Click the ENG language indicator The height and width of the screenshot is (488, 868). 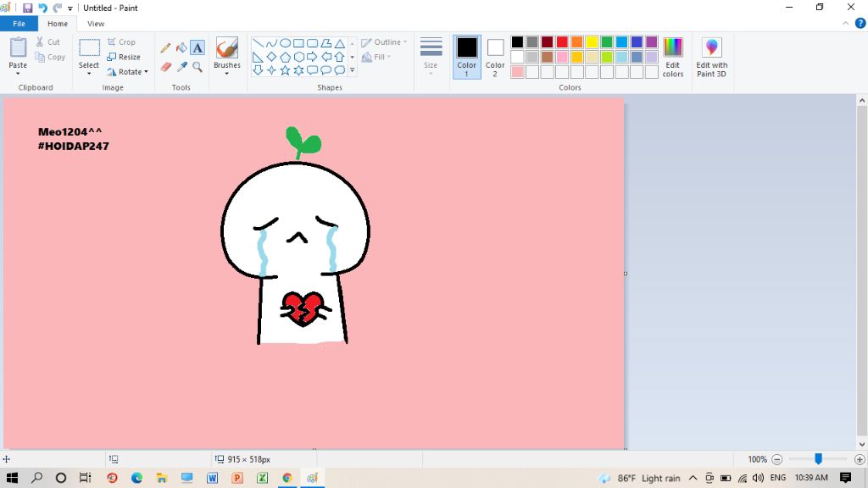pos(778,478)
